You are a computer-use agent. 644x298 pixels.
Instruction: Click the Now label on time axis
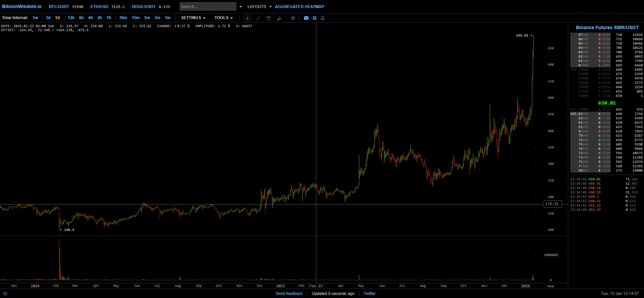[x=551, y=286]
